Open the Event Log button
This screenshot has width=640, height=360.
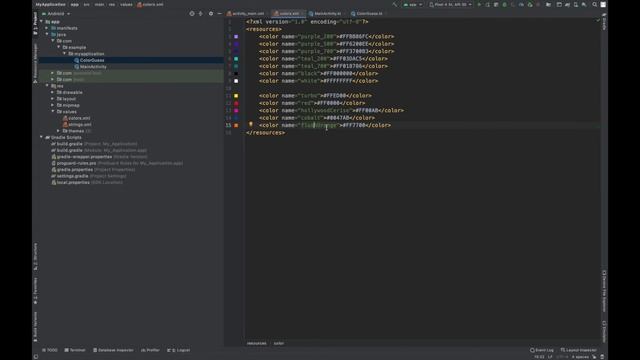(542, 350)
